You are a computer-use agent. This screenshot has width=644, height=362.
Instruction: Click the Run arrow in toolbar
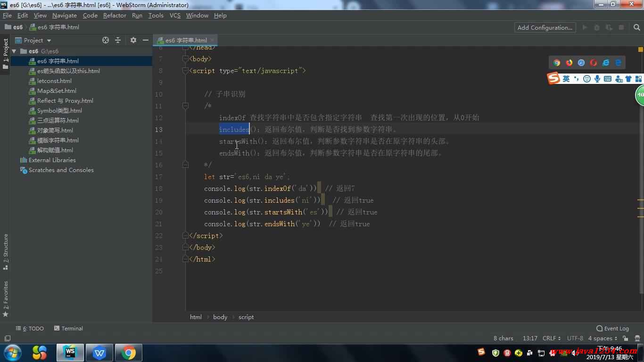click(585, 27)
